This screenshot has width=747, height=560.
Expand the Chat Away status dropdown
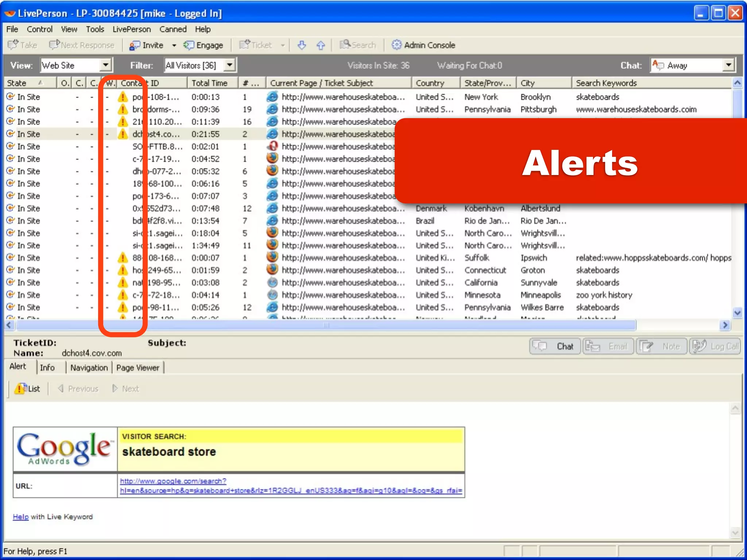pos(728,65)
